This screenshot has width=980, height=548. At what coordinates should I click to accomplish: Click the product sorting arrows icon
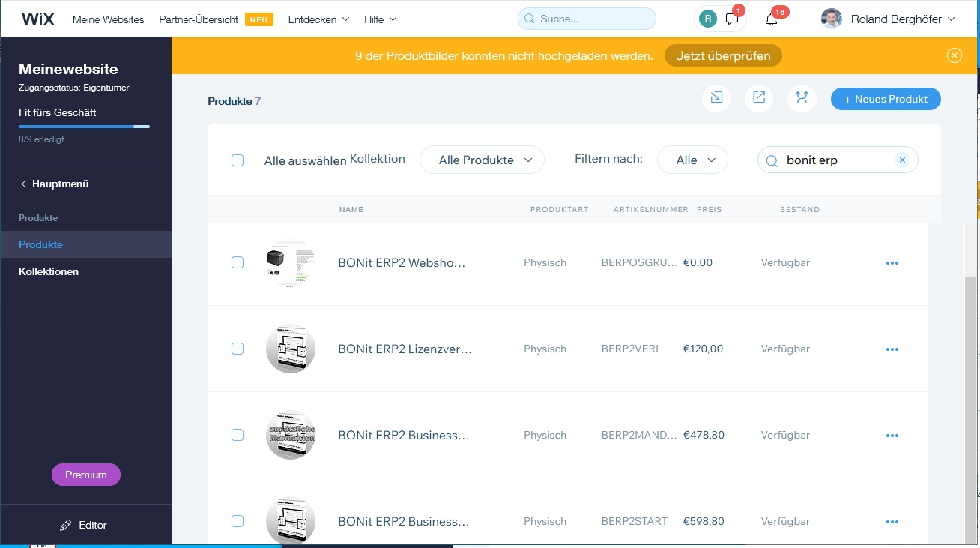802,98
